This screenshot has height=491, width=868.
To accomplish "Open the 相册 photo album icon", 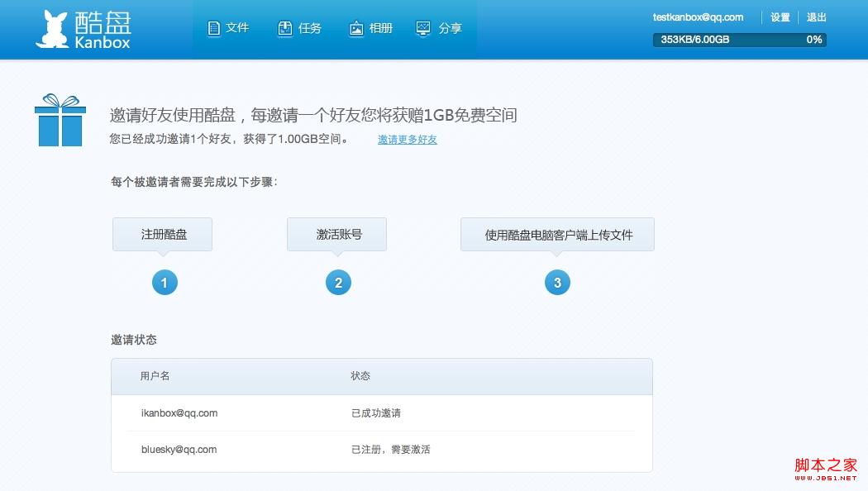I will [355, 27].
